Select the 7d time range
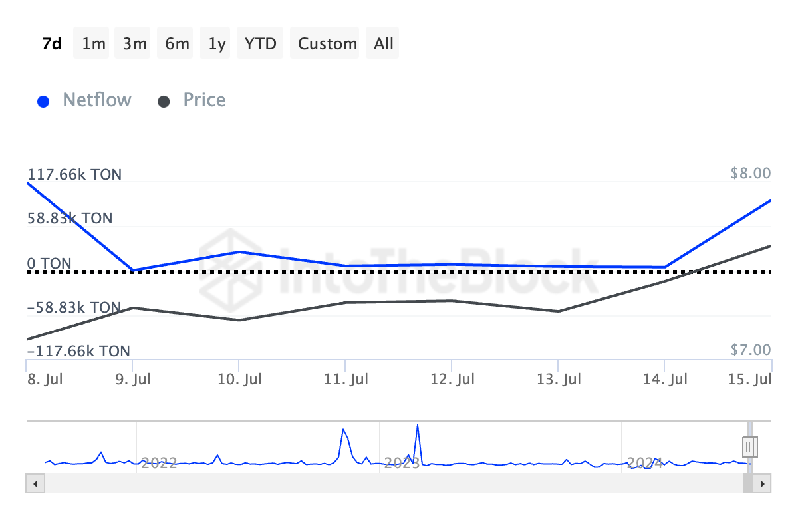The width and height of the screenshot is (798, 532). pyautogui.click(x=52, y=44)
